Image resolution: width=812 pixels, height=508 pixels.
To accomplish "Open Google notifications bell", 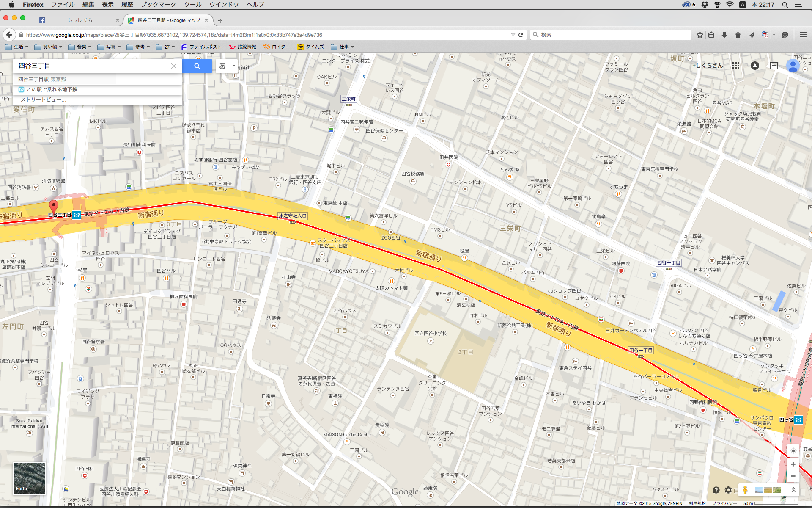I will click(755, 66).
